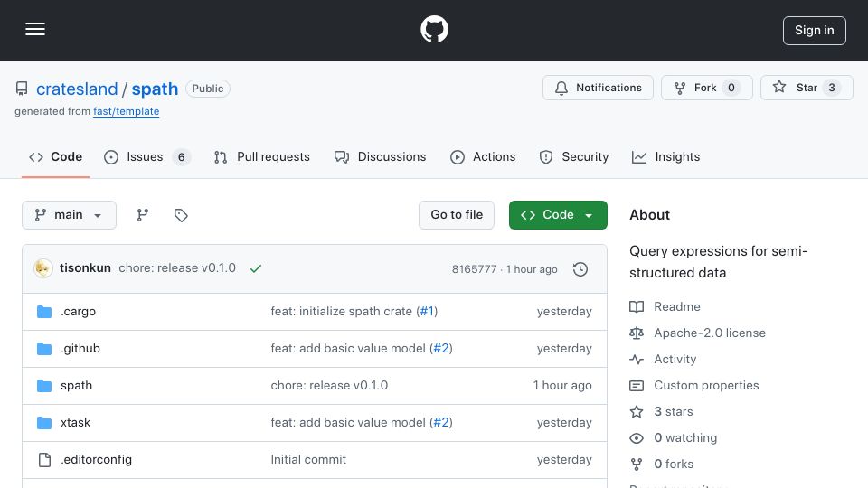The height and width of the screenshot is (488, 868).
Task: Open 'feat: initialize spath crate' commit
Action: [x=342, y=312]
